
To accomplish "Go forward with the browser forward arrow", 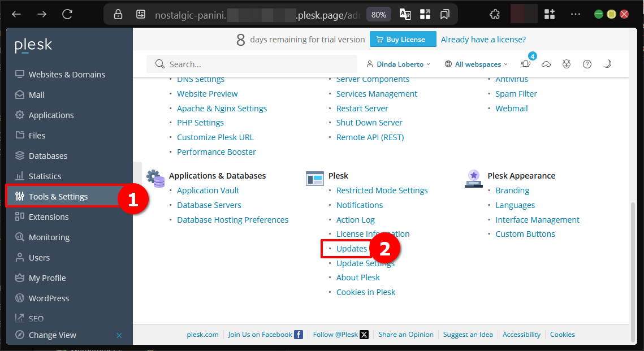I will (42, 14).
